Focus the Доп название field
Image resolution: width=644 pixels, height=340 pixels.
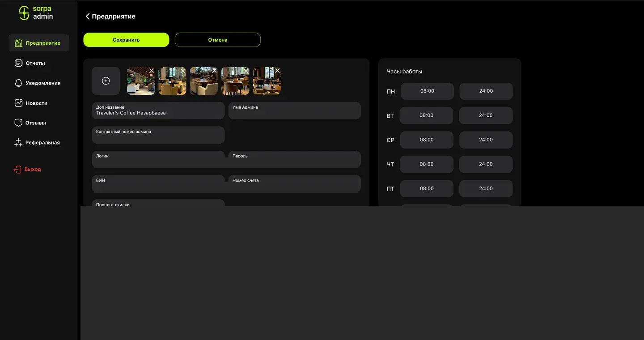pos(158,110)
